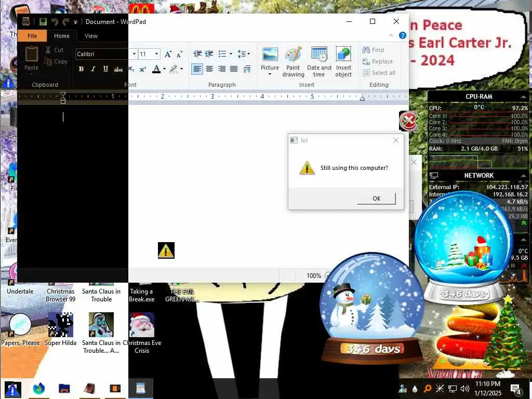This screenshot has width=532, height=399.
Task: Set paragraph alignment to justify
Action: coord(234,69)
